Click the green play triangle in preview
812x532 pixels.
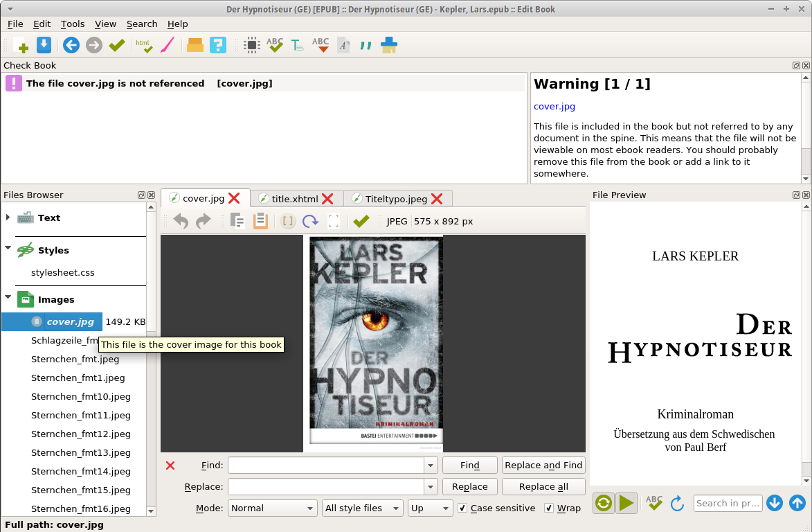(x=626, y=503)
